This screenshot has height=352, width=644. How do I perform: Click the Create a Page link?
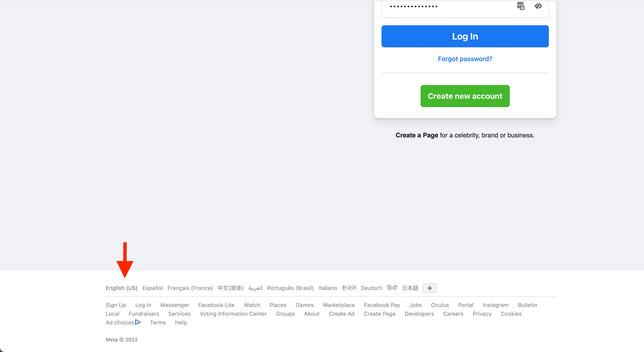[x=416, y=135]
